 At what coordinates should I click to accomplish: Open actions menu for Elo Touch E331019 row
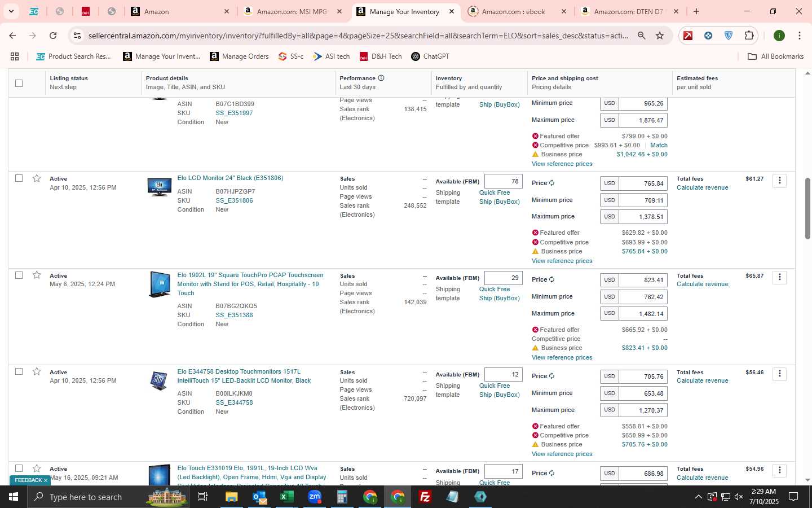click(x=779, y=470)
